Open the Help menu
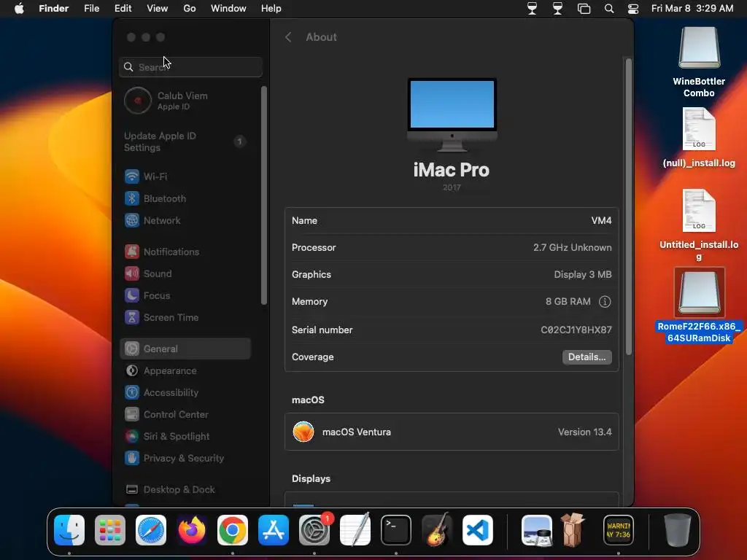This screenshot has height=560, width=747. pos(271,9)
